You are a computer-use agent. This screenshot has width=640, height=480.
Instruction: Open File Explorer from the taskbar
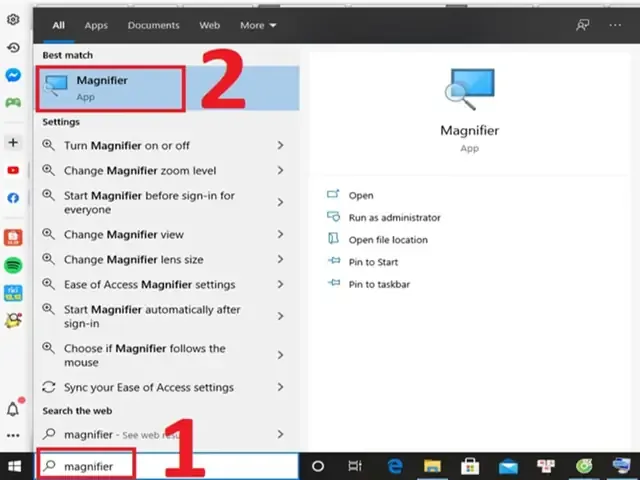(x=432, y=466)
